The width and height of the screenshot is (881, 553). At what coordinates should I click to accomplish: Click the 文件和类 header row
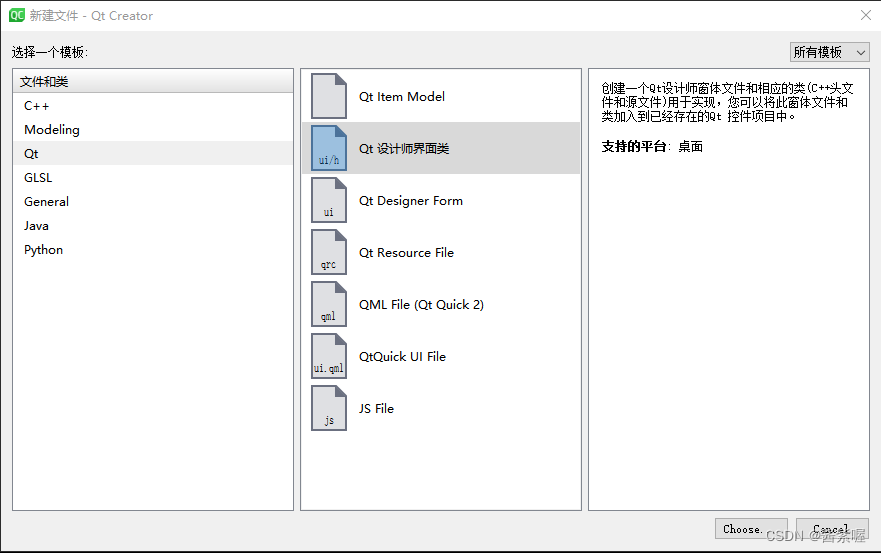pyautogui.click(x=153, y=81)
